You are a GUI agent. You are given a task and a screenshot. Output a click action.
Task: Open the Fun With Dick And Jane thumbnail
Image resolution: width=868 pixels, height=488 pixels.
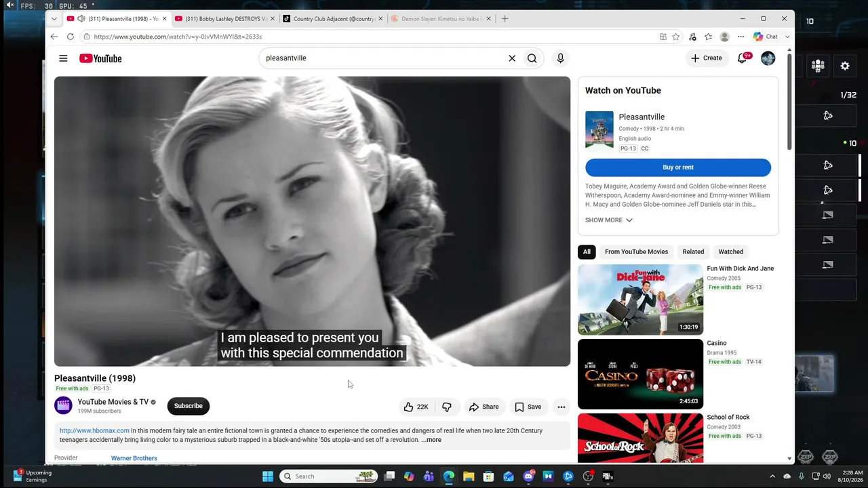pos(640,300)
